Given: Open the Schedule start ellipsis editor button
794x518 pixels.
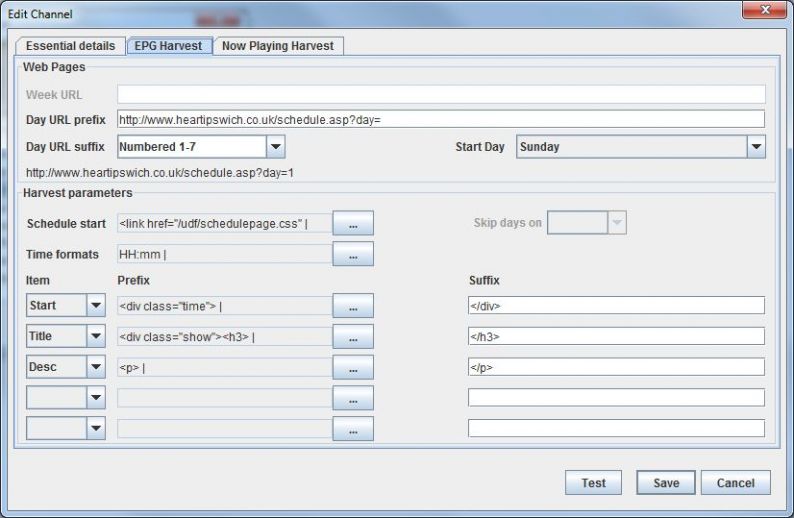Looking at the screenshot, I should pos(353,224).
